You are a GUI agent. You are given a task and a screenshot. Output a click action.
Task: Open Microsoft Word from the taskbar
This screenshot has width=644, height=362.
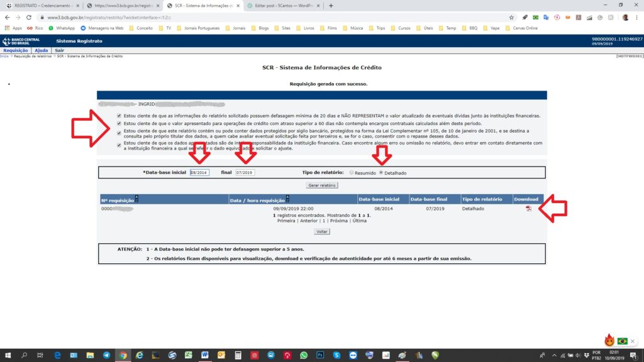(x=205, y=355)
